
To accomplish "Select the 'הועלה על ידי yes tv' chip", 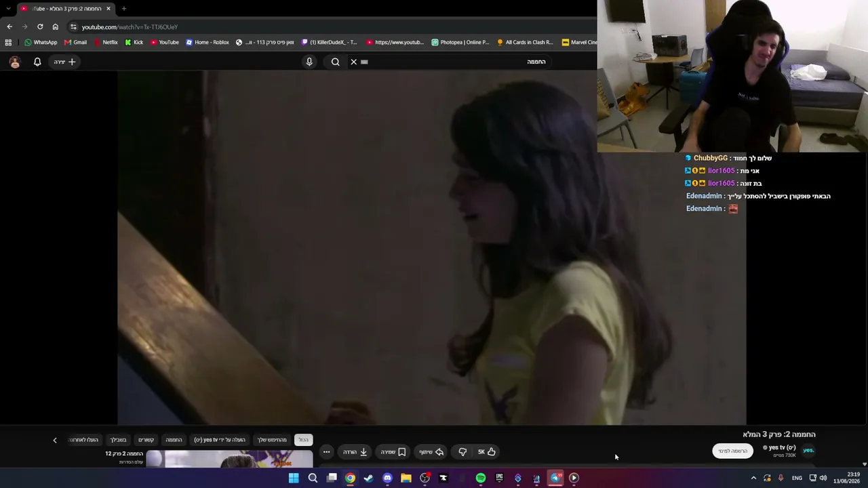I will click(220, 440).
